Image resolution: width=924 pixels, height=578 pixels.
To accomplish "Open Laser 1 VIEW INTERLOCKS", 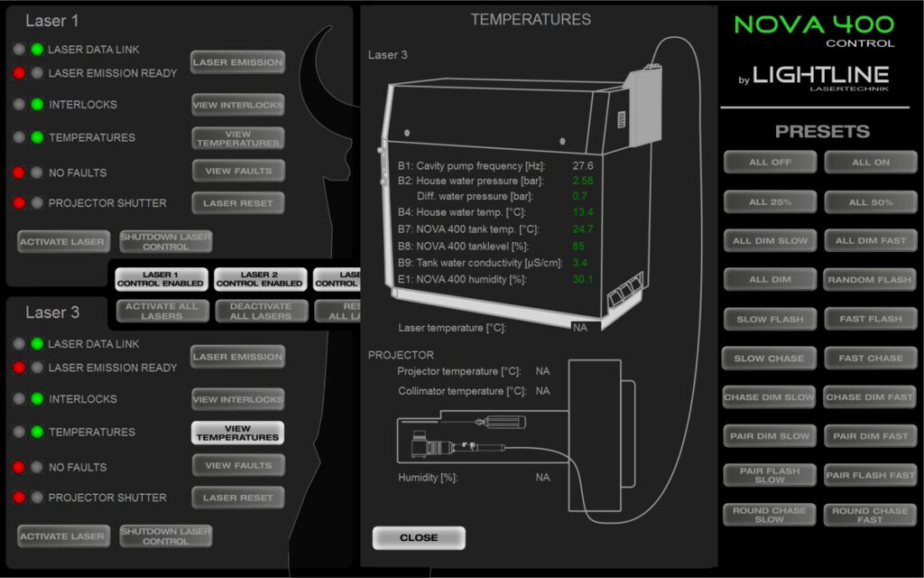I will tap(238, 105).
